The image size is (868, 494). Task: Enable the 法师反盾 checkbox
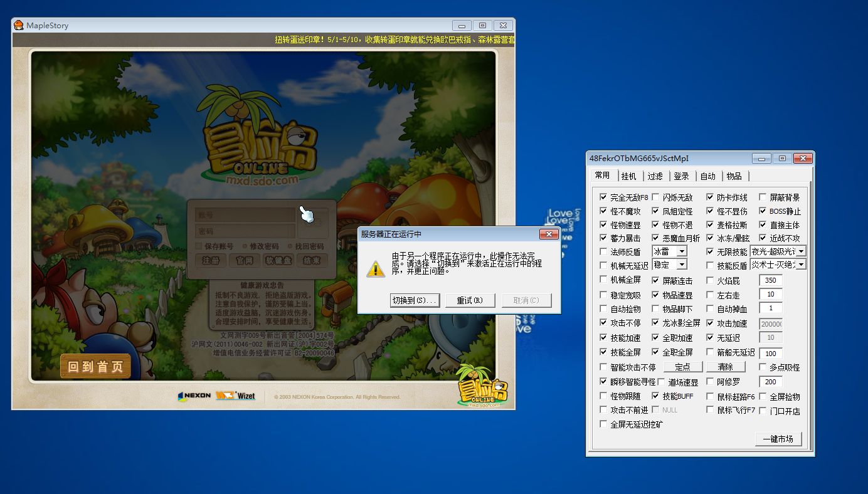[x=603, y=252]
